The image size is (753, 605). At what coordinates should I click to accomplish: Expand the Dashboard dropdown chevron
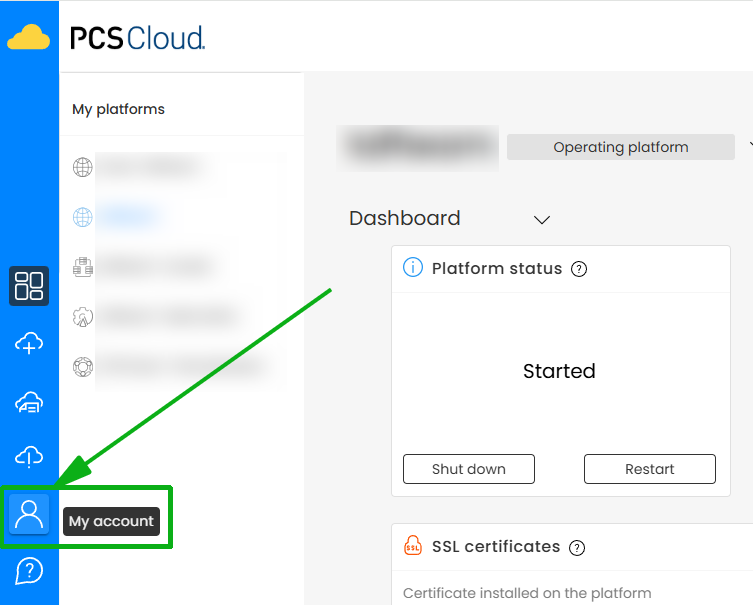[542, 220]
